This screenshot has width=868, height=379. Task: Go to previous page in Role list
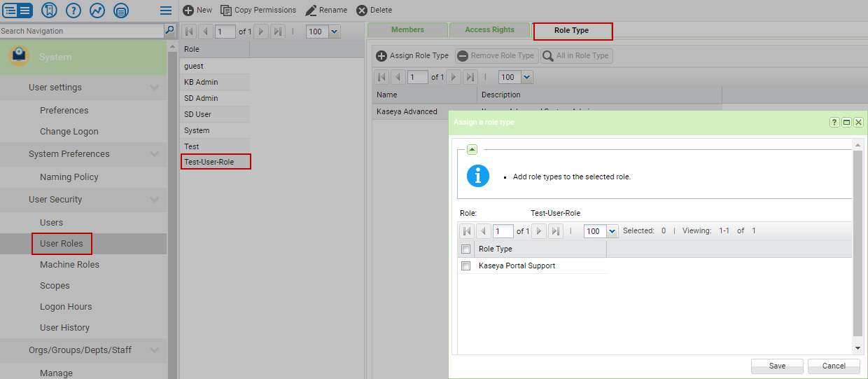coord(206,32)
